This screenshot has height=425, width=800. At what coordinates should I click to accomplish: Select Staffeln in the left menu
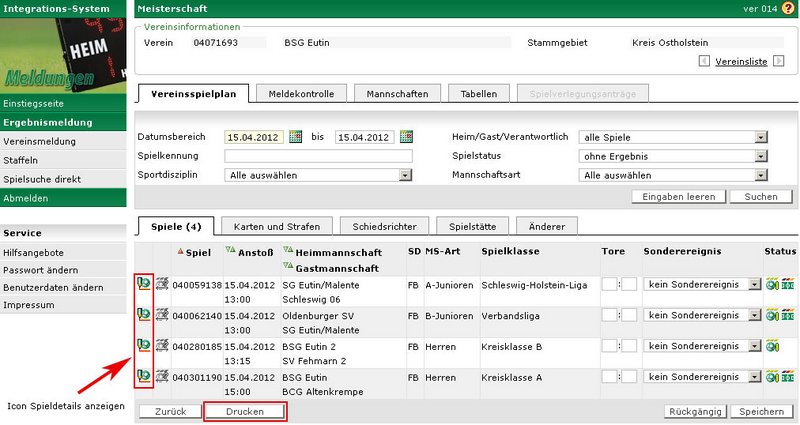(20, 160)
